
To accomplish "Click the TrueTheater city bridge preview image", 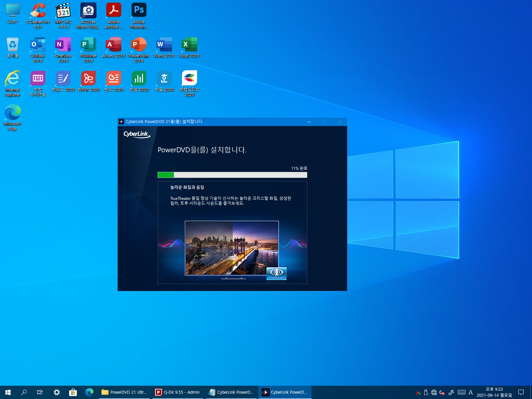I will pyautogui.click(x=232, y=248).
